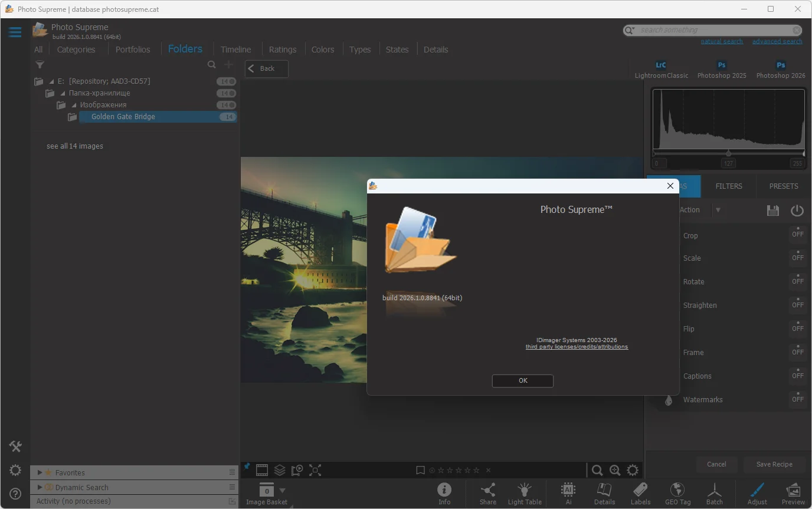Click the hamburger menu icon

click(15, 32)
